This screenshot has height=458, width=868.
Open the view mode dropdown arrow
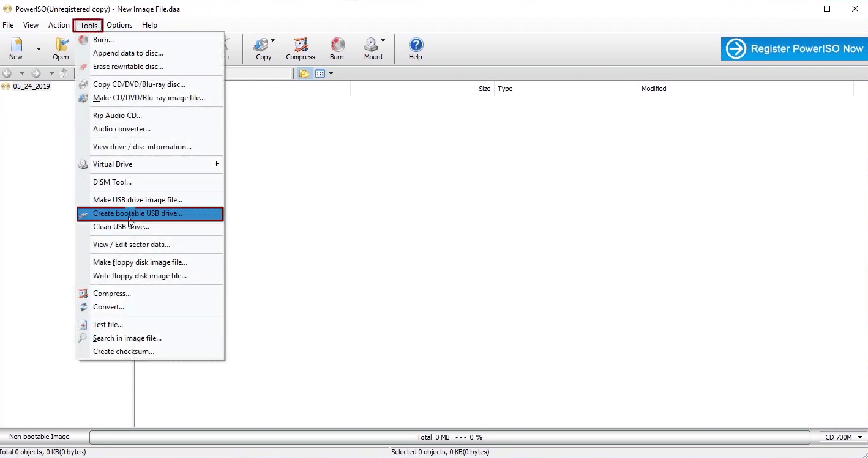click(x=331, y=73)
